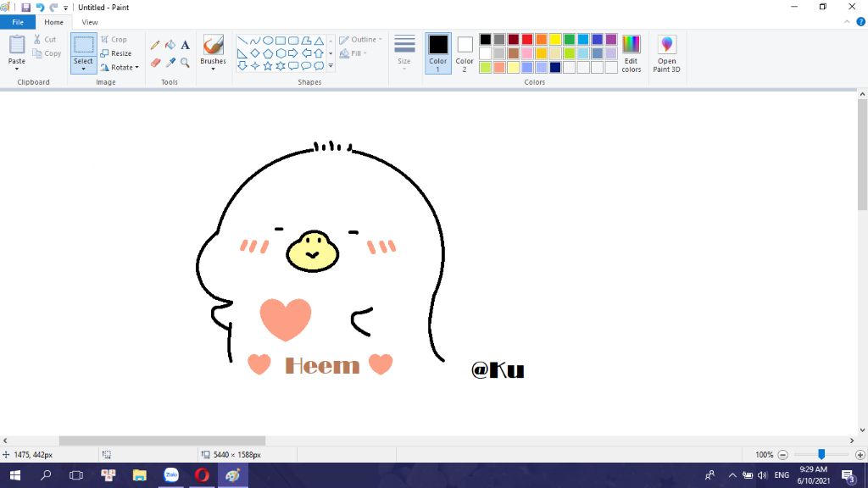Open the Resize dialog
This screenshot has width=868, height=488.
[116, 53]
